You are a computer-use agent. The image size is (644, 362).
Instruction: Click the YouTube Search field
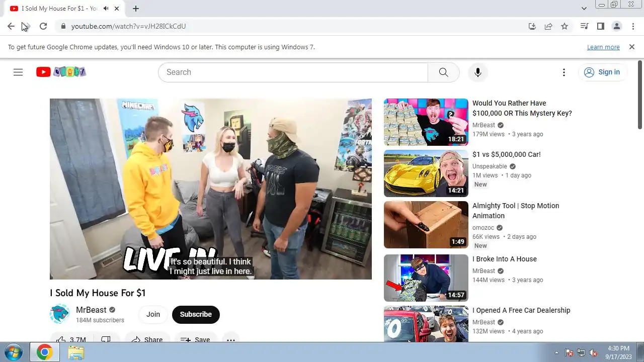pyautogui.click(x=293, y=72)
